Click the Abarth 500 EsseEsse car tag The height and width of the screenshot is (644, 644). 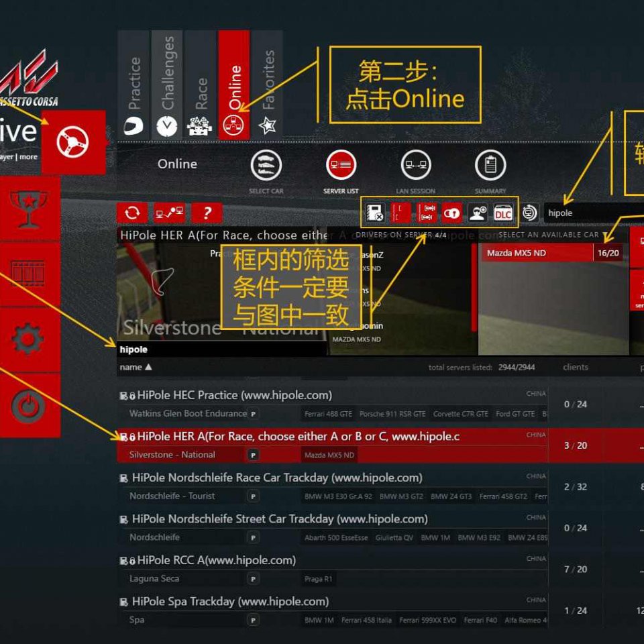[x=336, y=538]
